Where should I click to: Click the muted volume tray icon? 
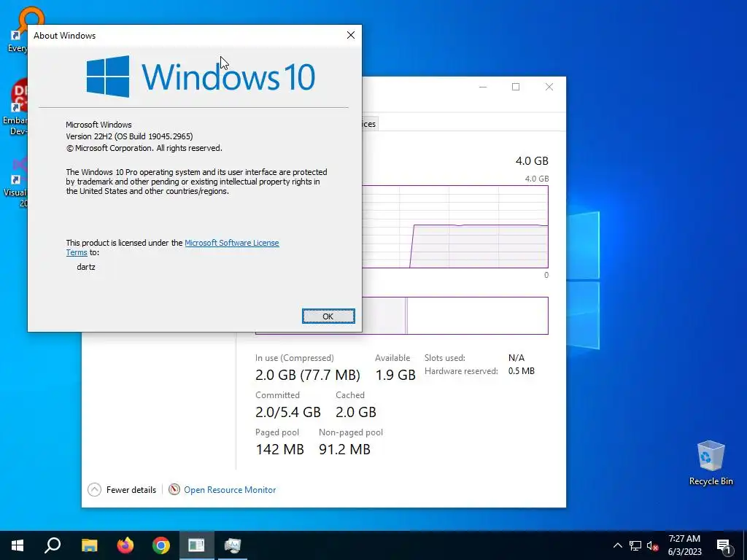click(x=652, y=545)
